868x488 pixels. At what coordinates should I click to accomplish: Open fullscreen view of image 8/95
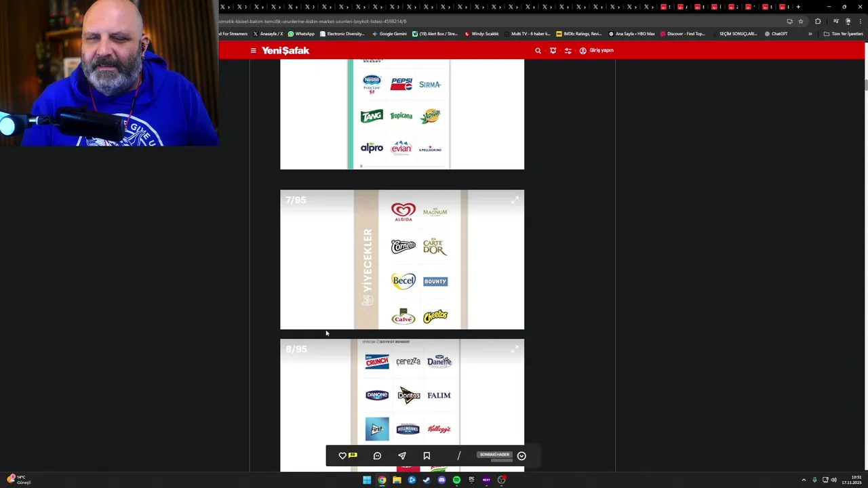click(515, 349)
